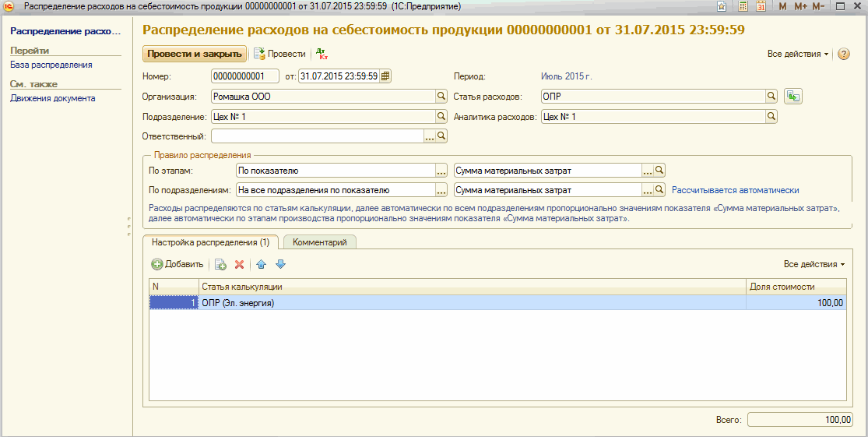Click ellipsis in По подразделениям indicator field
The image size is (868, 437).
pyautogui.click(x=648, y=190)
